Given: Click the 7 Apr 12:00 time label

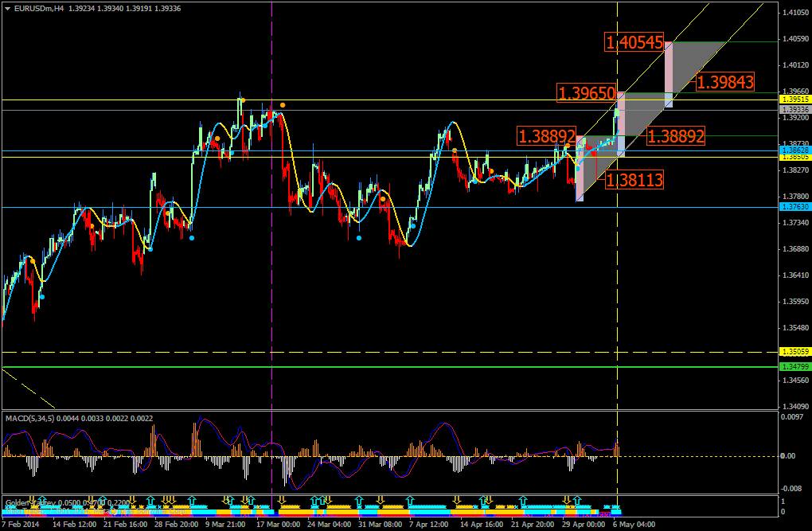Looking at the screenshot, I should pos(429,525).
